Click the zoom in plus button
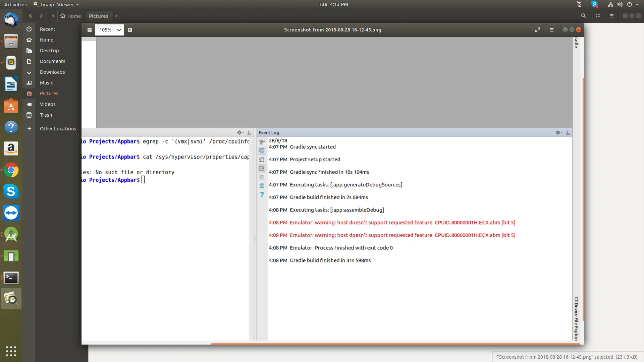Viewport: 644px width, 362px height. [x=130, y=30]
